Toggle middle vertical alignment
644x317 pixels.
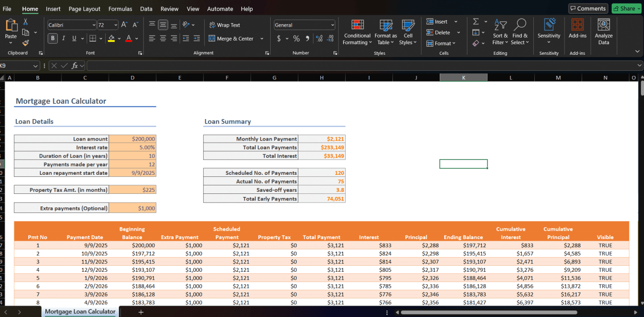pos(163,25)
